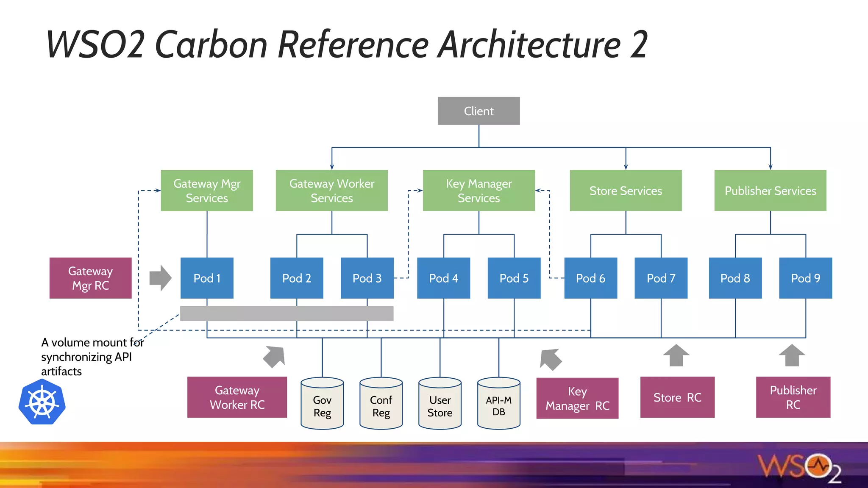Select the gray Client box
Viewport: 868px width, 488px height.
(479, 111)
